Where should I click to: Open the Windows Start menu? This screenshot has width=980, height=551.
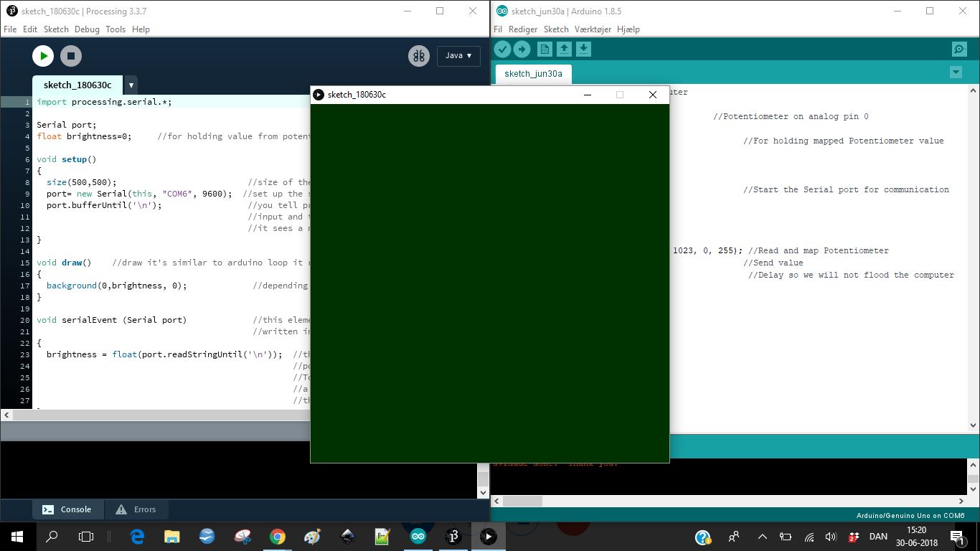(17, 536)
